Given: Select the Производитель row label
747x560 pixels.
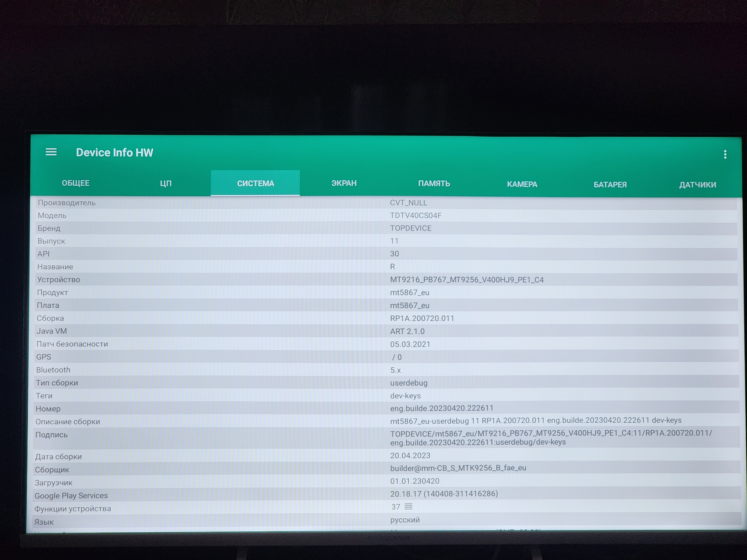Looking at the screenshot, I should pos(67,203).
